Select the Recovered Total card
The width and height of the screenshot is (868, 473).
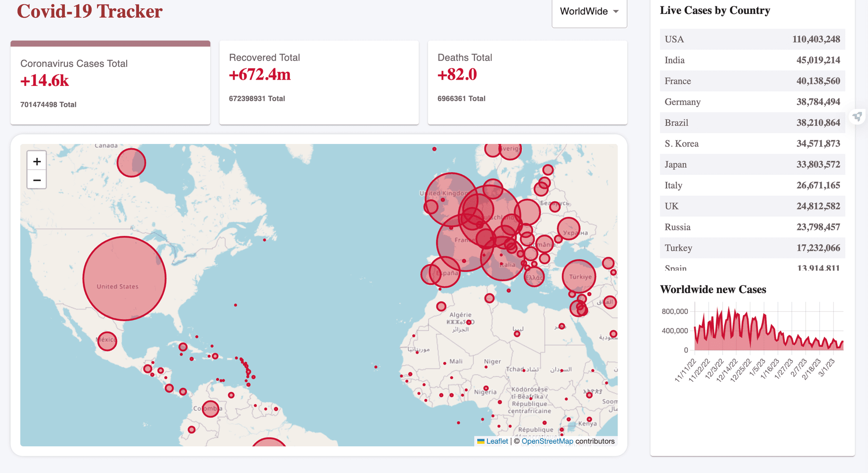(319, 83)
